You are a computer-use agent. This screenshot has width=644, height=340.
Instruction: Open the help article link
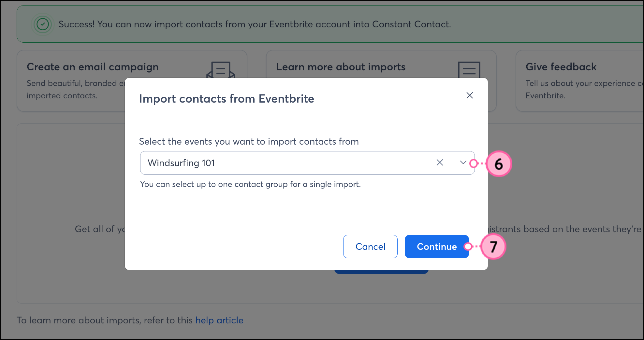pyautogui.click(x=219, y=320)
